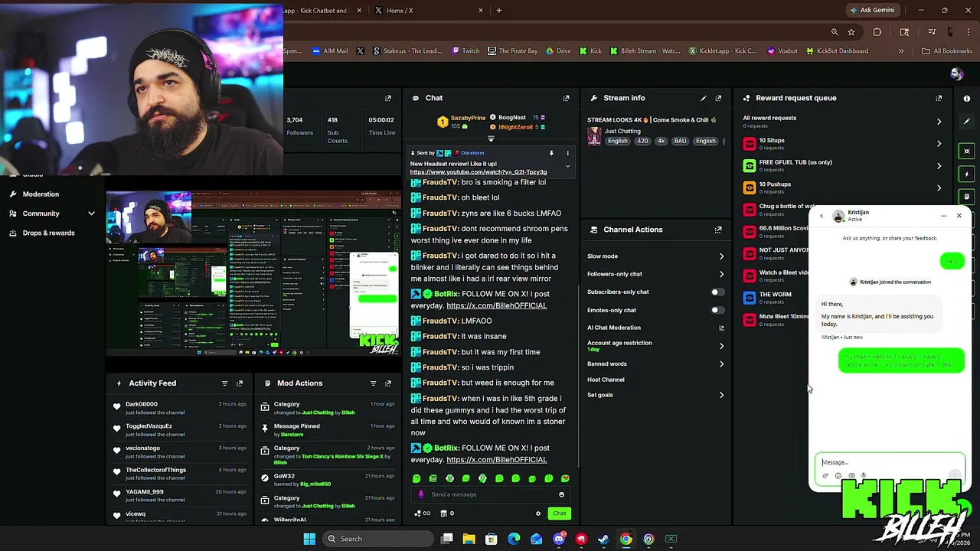
Task: Switch to Home / X browser tab
Action: point(429,11)
